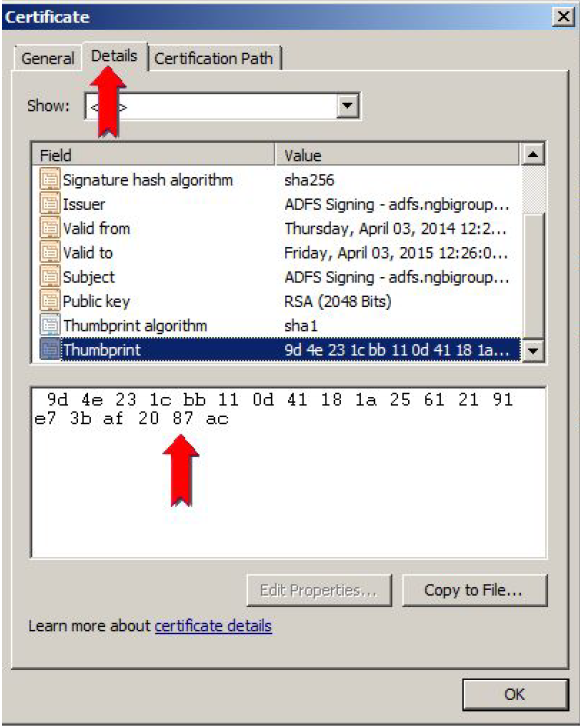
Task: Click the Signature hash algorithm field icon
Action: (50, 179)
